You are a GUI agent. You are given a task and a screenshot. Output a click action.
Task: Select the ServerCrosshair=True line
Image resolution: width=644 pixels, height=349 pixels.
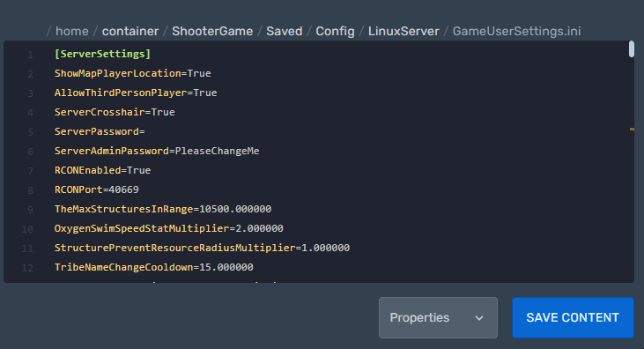115,112
